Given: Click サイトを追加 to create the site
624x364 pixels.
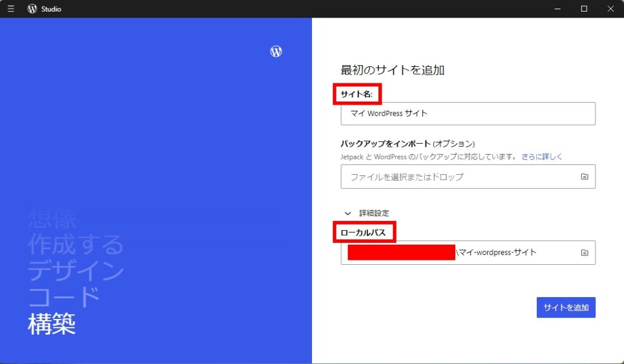Looking at the screenshot, I should (x=565, y=307).
